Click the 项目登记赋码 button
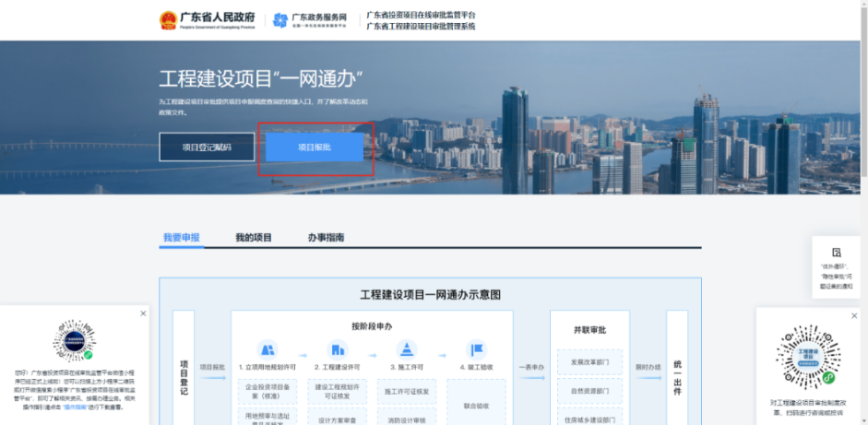This screenshot has width=868, height=425. pos(207,148)
